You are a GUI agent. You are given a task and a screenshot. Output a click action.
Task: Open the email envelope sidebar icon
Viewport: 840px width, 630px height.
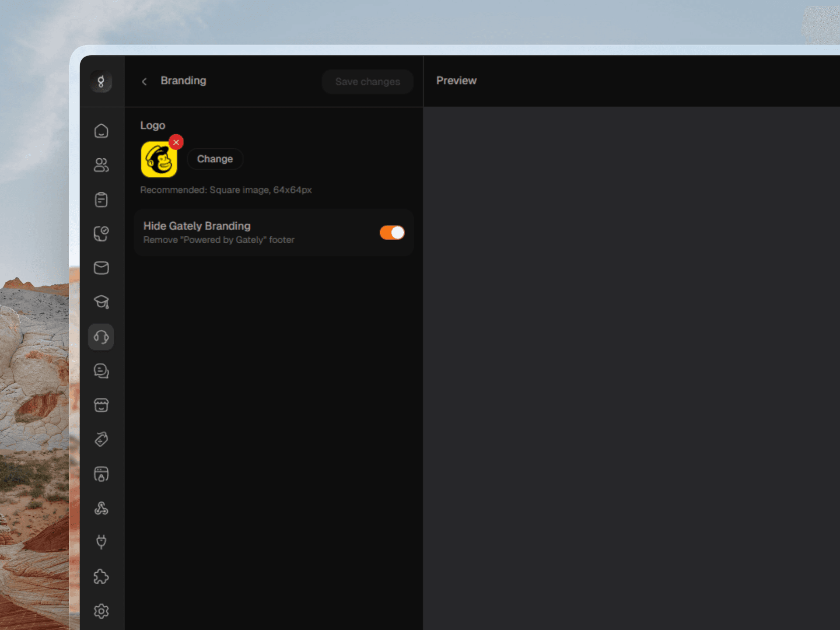click(101, 268)
